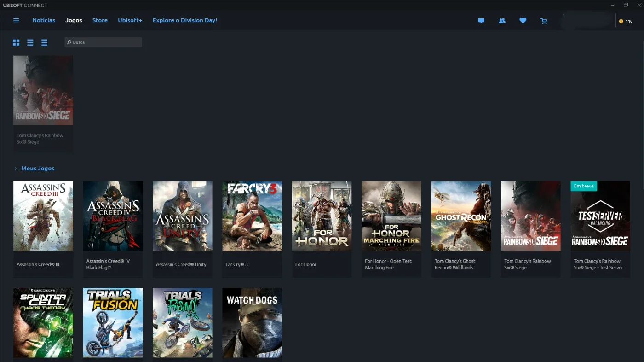This screenshot has height=362, width=644.
Task: Open the Store tab
Action: (100, 20)
